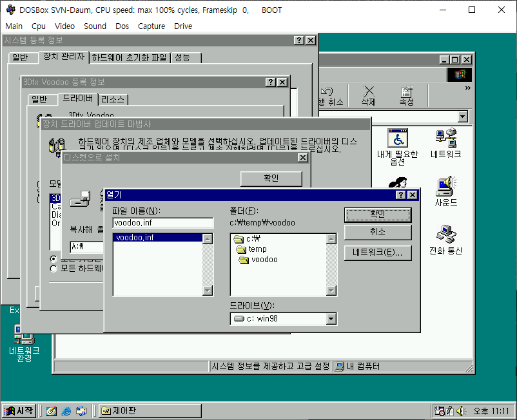Open the 전화 통신 control panel icon
The height and width of the screenshot is (420, 517).
coord(446,240)
